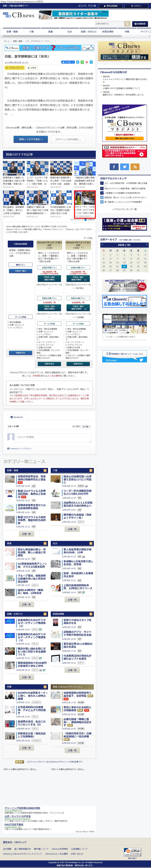Click the RSS icon in the 薬事 section header
Image resolution: width=151 pixels, height=868 pixels.
point(45,544)
